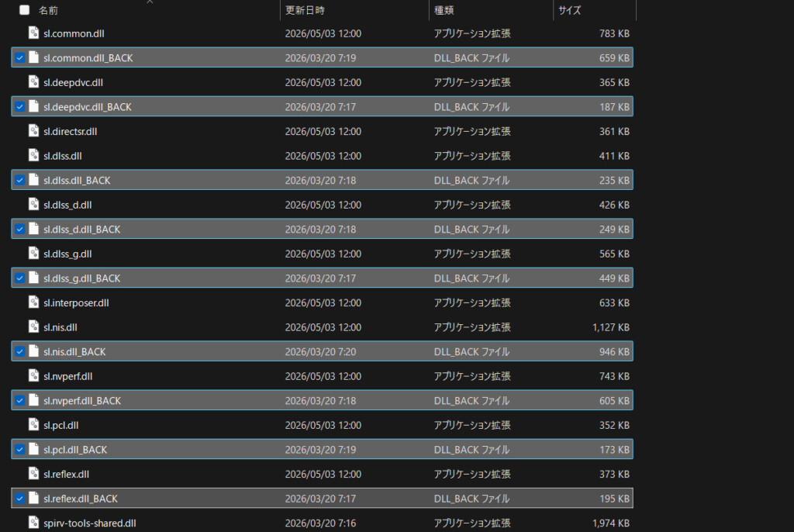The width and height of the screenshot is (794, 532).
Task: Select the file name sl.deepdvc.dll
Action: tap(74, 82)
